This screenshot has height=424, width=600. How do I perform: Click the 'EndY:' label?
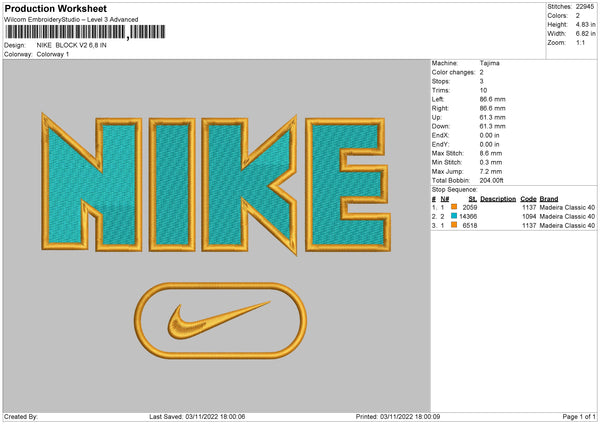pyautogui.click(x=440, y=145)
